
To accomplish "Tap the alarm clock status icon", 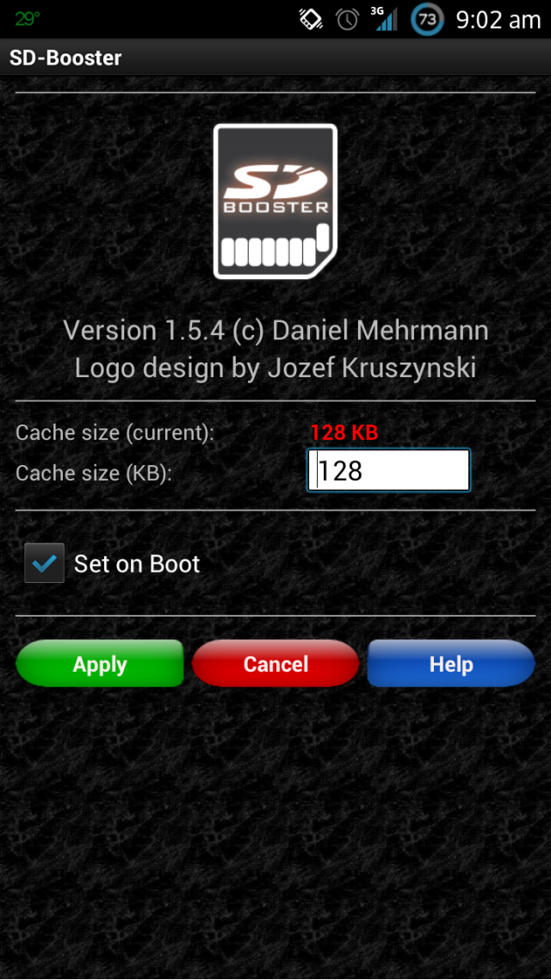I will click(347, 19).
